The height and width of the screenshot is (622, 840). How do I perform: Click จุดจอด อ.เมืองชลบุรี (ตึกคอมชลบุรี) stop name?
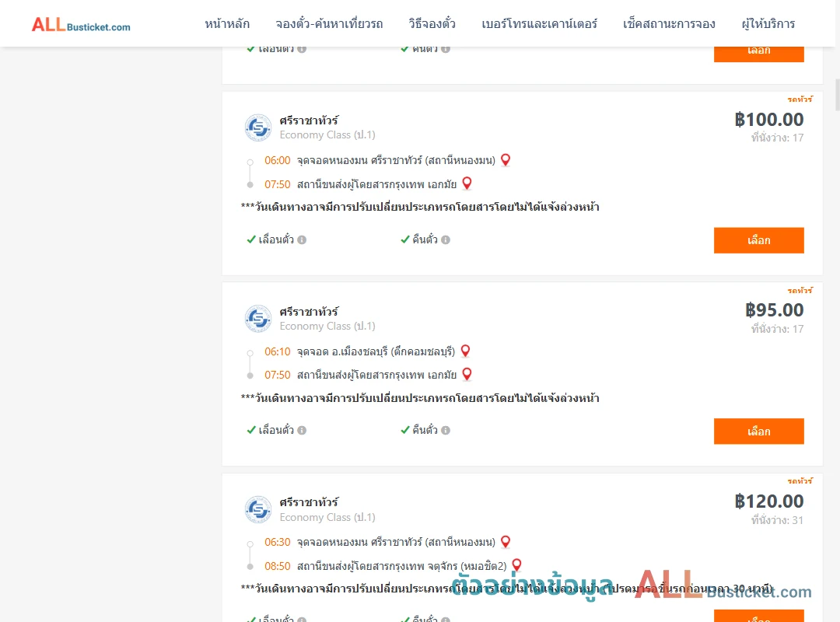(376, 352)
